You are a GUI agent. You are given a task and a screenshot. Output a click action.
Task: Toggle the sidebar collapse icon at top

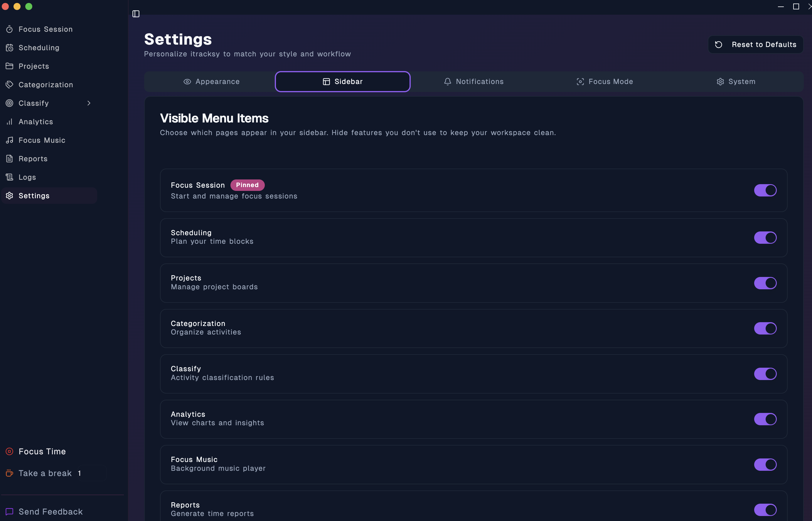[x=137, y=14]
